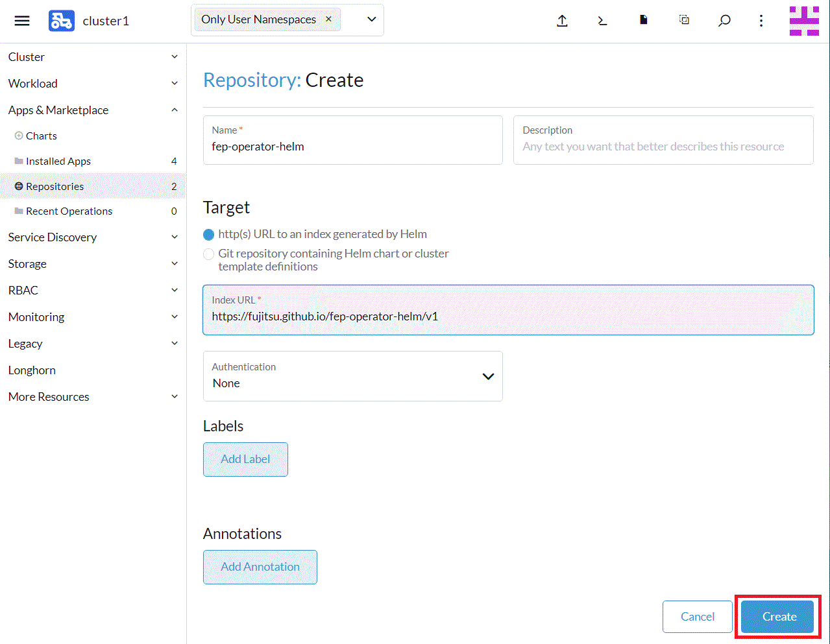Open the hamburger navigation menu

(x=22, y=21)
